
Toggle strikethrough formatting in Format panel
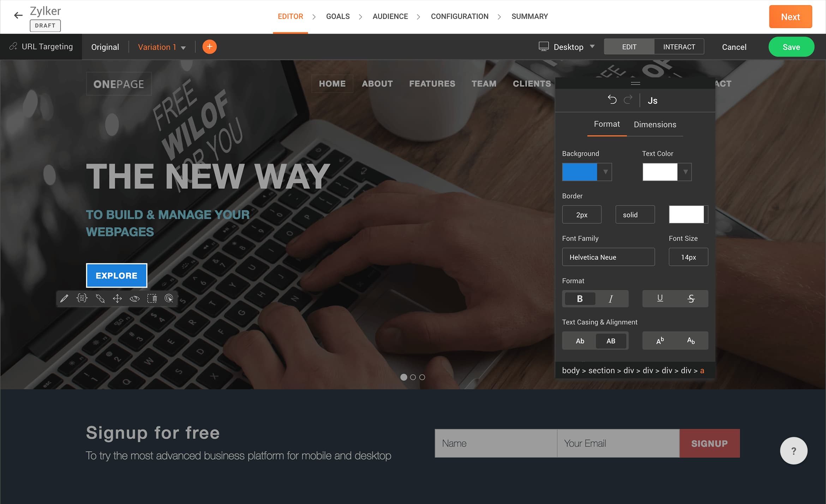(690, 298)
